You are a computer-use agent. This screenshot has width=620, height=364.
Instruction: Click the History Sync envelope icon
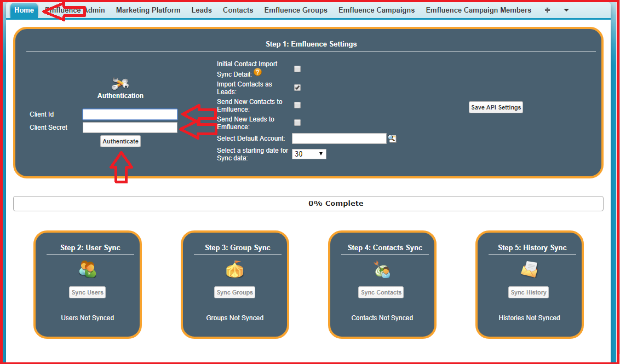pos(529,269)
